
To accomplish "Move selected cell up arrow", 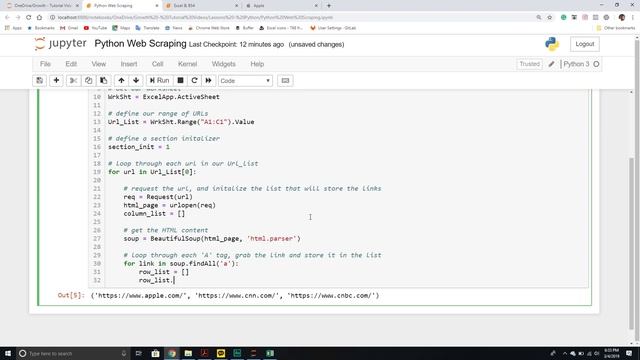I will [x=121, y=80].
